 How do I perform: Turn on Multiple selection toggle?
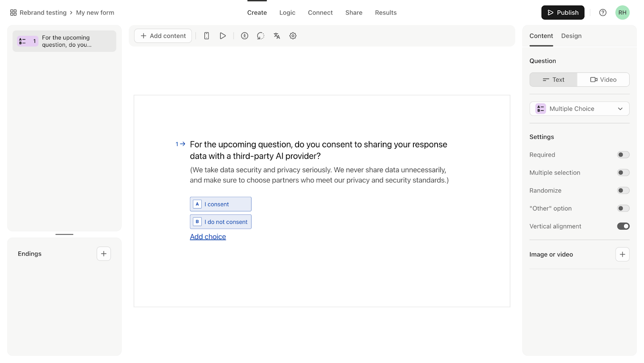(x=623, y=173)
